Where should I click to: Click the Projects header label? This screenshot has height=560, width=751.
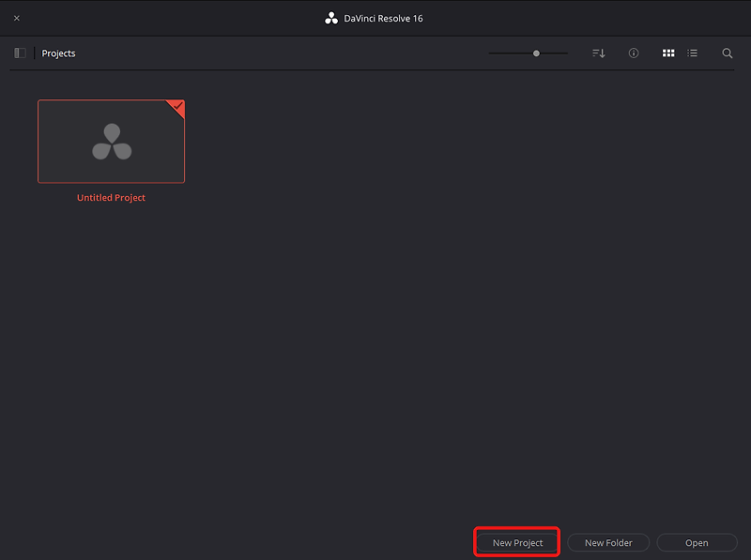(58, 53)
